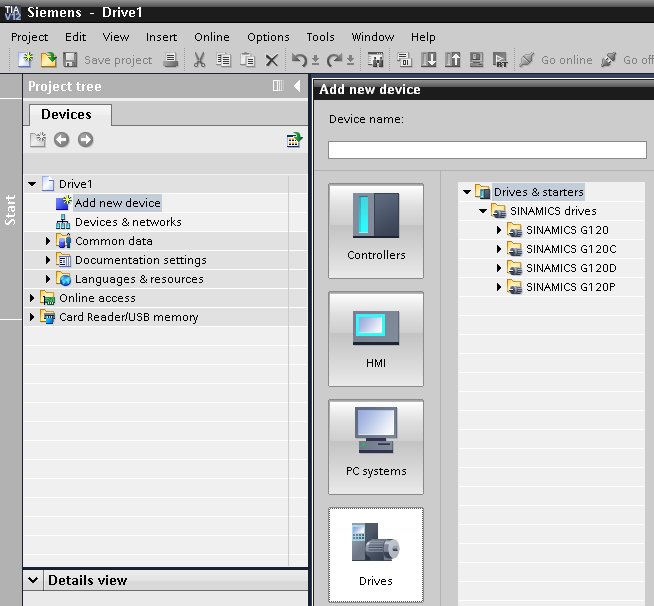Choose the Drives device category
The image size is (654, 606).
(376, 555)
